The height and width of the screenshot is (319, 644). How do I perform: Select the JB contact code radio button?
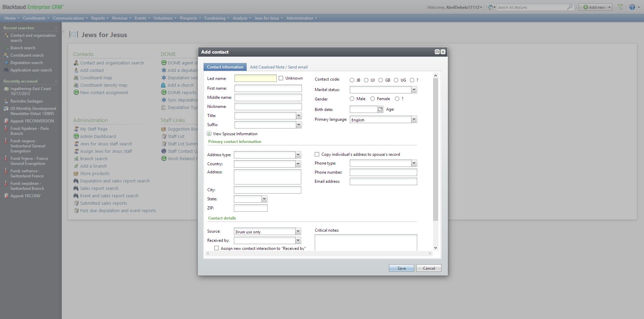coord(352,80)
